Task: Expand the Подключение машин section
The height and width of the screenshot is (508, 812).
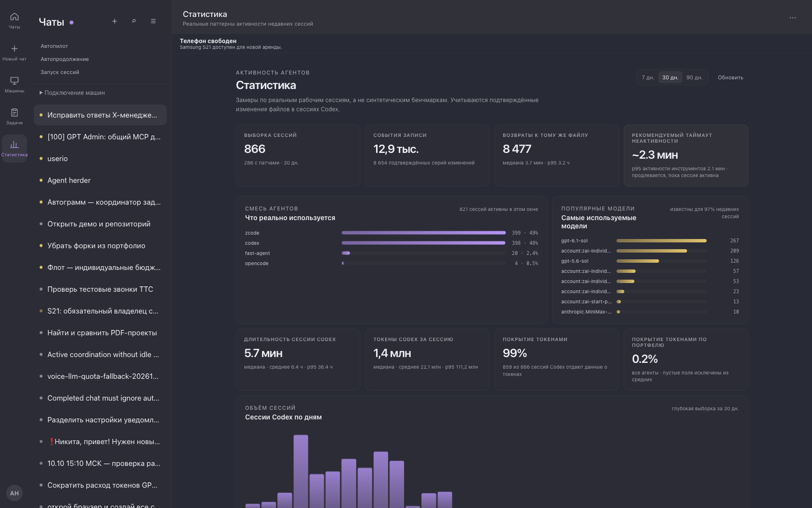Action: pos(72,93)
